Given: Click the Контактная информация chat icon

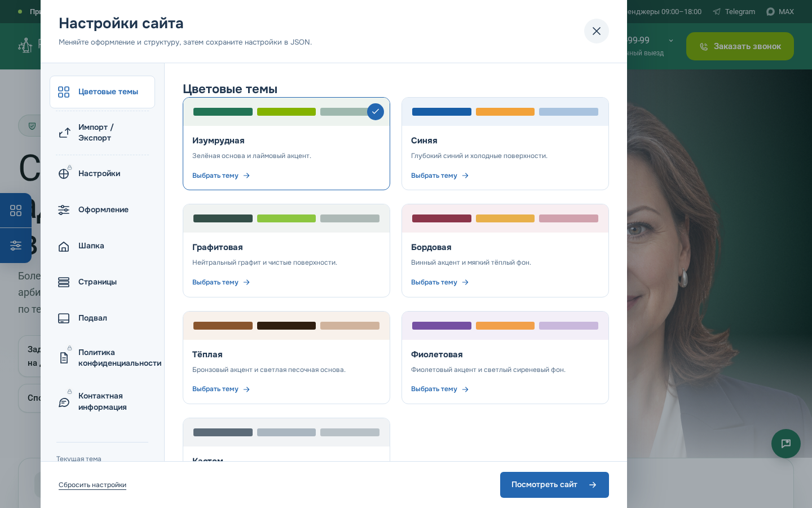Looking at the screenshot, I should tap(64, 402).
